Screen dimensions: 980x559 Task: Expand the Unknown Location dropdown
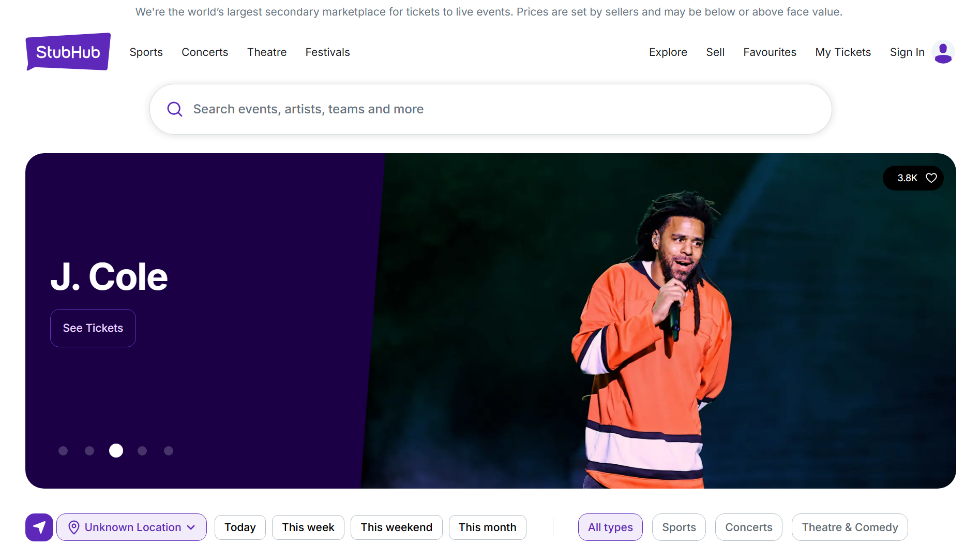point(131,527)
